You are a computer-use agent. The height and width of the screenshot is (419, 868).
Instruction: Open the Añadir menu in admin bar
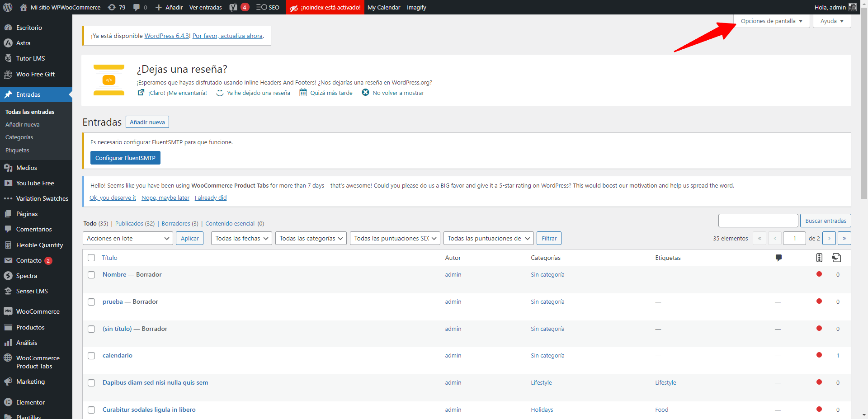(169, 7)
